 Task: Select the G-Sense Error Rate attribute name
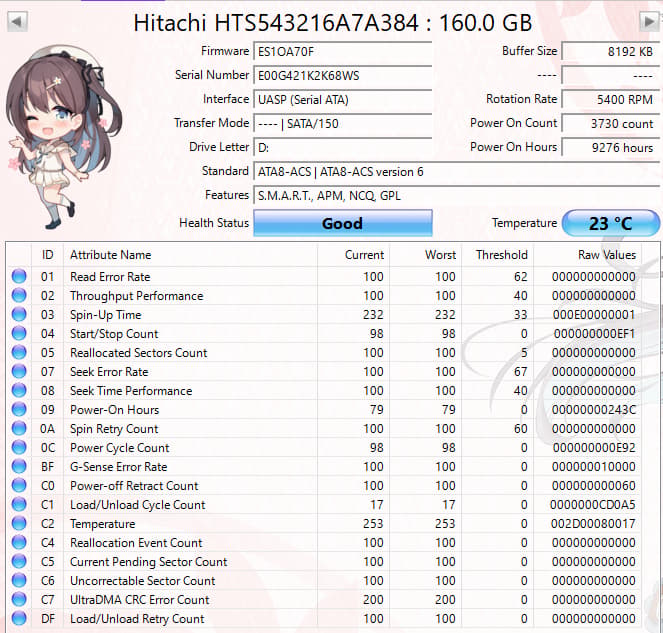coord(119,466)
